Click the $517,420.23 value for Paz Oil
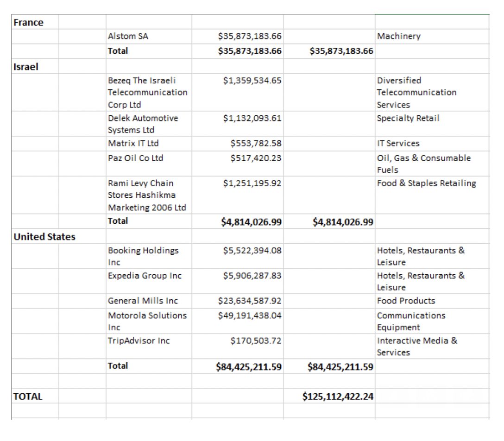 (256, 158)
